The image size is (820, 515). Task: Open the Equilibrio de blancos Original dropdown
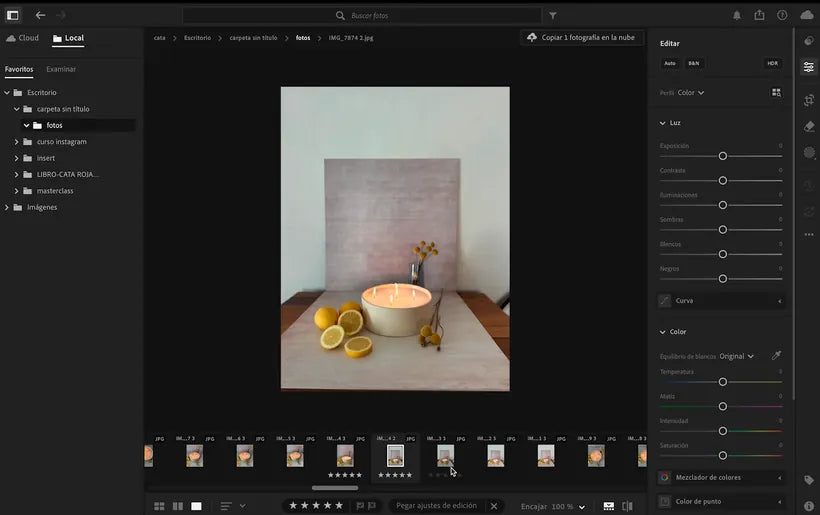[x=736, y=356]
